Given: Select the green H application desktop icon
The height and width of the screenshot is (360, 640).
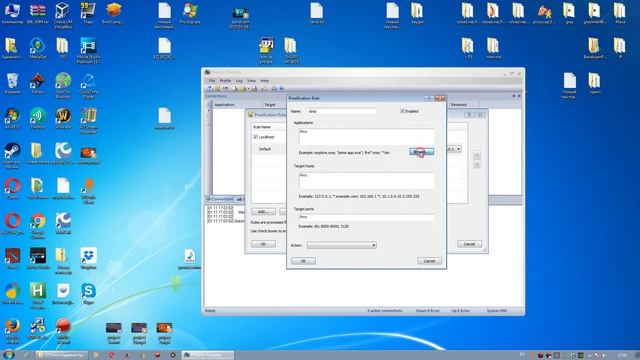Looking at the screenshot, I should 38,296.
